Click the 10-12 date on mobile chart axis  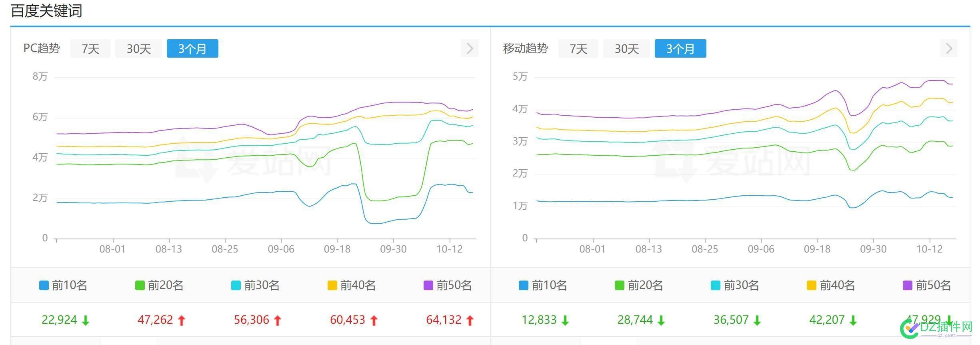930,249
